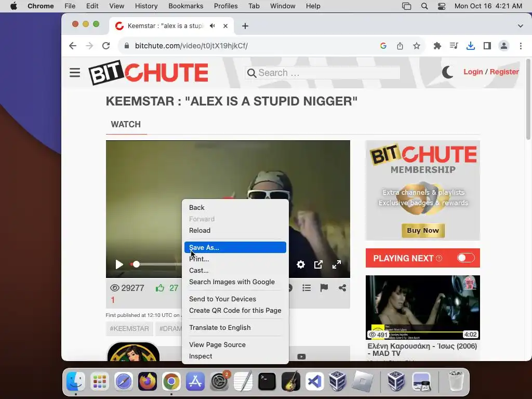The width and height of the screenshot is (532, 399).
Task: Open Finder from the dock
Action: [x=75, y=381]
